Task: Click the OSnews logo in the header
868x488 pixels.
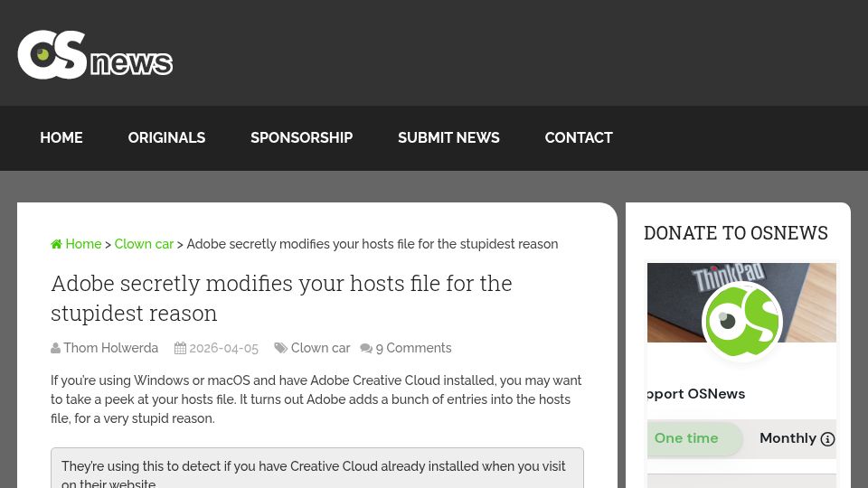Action: tap(95, 54)
